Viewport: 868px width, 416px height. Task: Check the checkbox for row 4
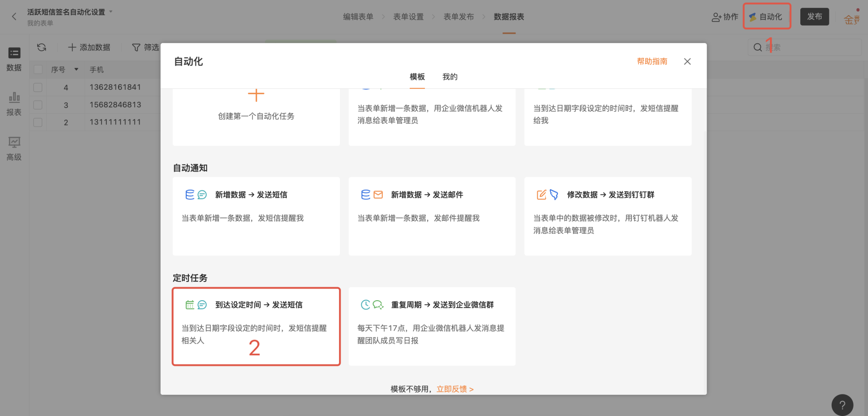pos(38,87)
